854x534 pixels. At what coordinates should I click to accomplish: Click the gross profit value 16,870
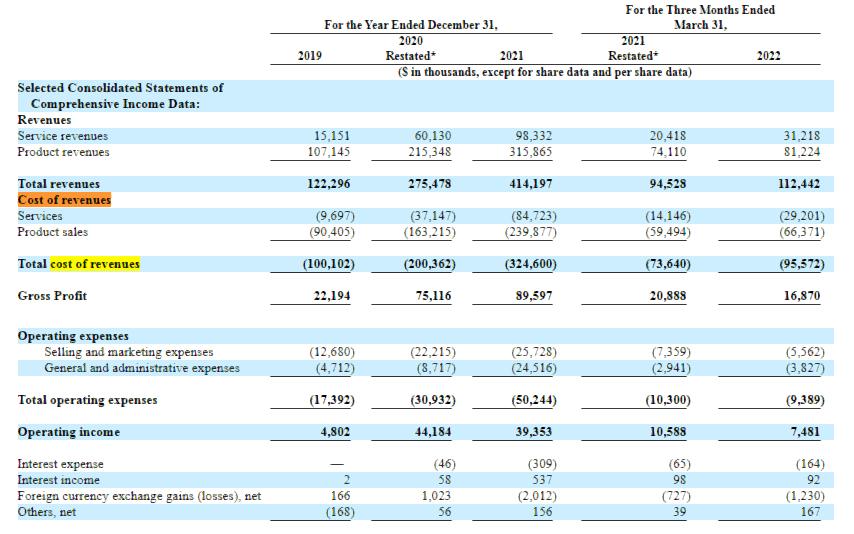pyautogui.click(x=802, y=296)
